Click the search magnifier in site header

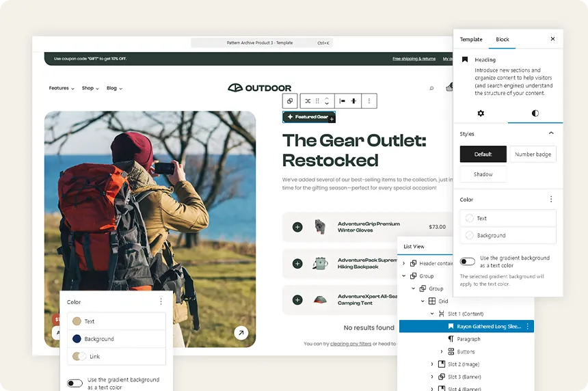click(x=431, y=88)
